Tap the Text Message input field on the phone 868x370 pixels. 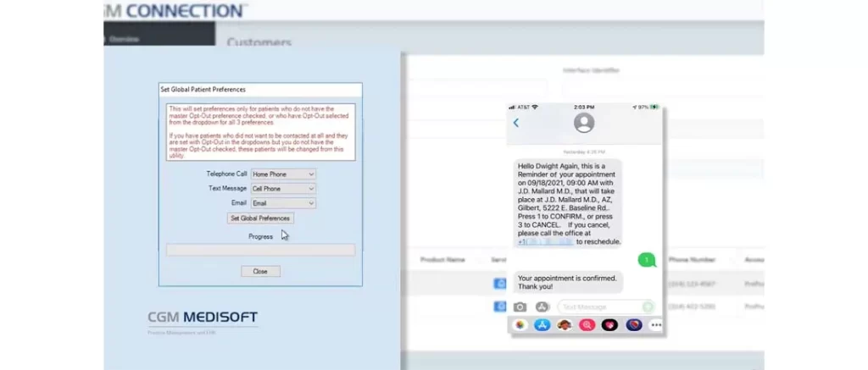[605, 307]
